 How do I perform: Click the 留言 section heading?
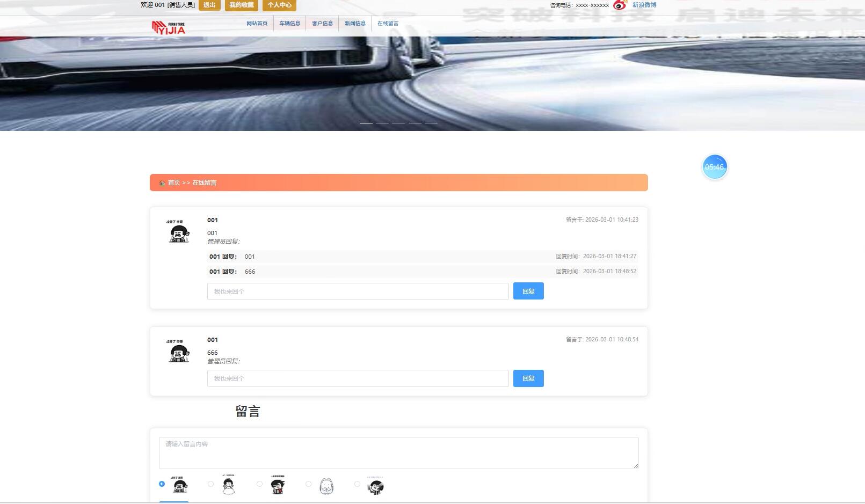248,412
